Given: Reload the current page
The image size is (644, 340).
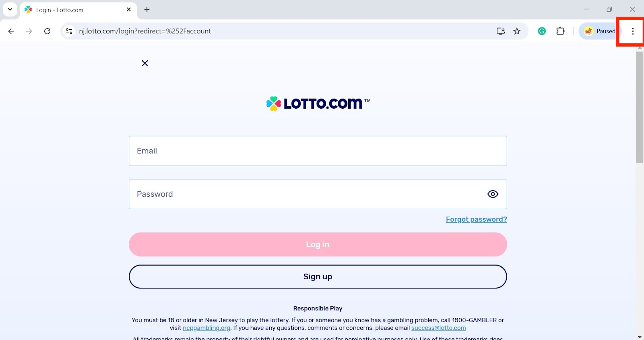Looking at the screenshot, I should pyautogui.click(x=47, y=31).
